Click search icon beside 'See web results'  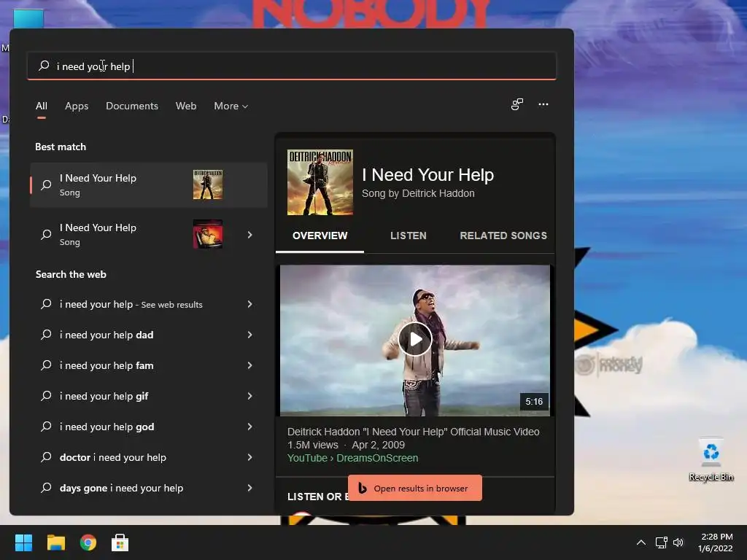pos(46,304)
